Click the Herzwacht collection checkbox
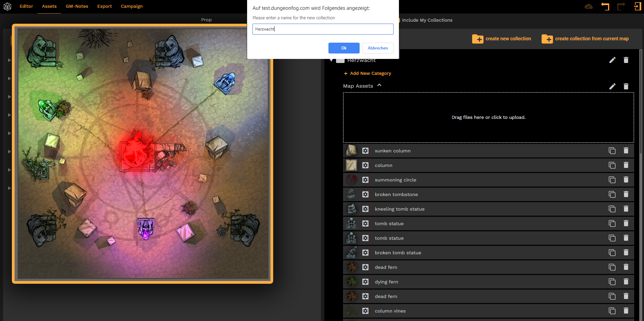This screenshot has height=321, width=644. click(340, 61)
